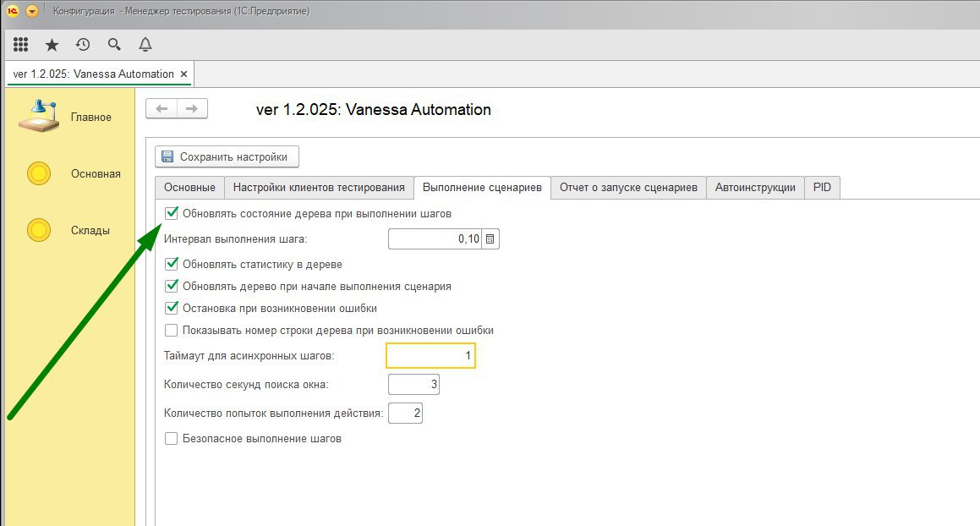Open the Автоинструкции tab

tap(755, 188)
